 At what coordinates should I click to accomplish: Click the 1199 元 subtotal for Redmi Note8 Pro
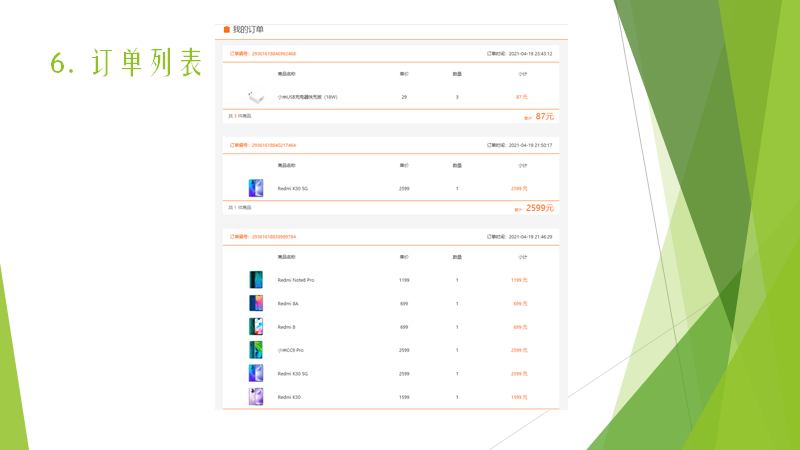coord(519,280)
